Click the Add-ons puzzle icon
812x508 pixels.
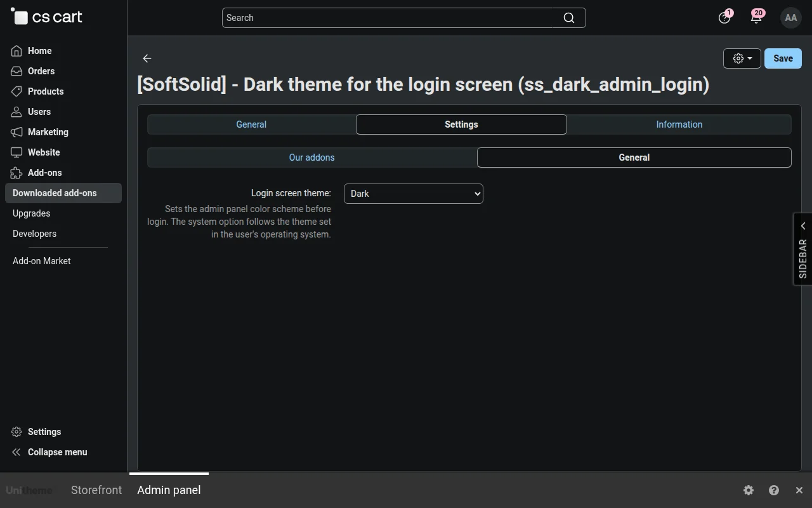[16, 173]
